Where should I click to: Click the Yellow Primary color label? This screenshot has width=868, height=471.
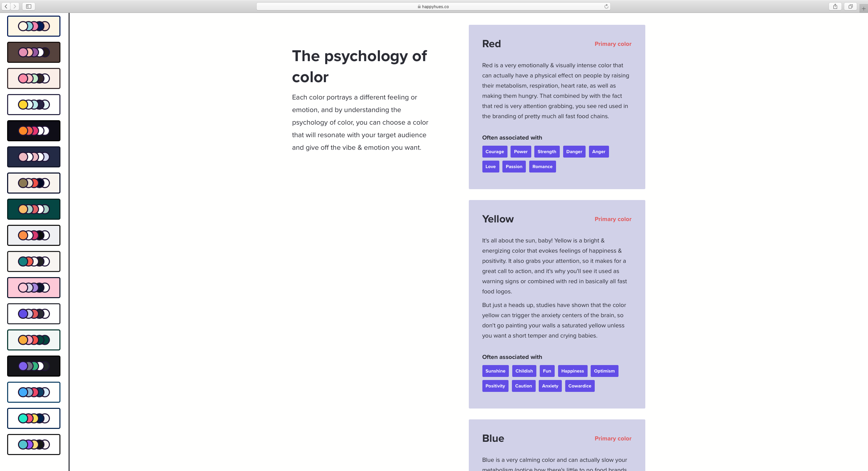pyautogui.click(x=613, y=219)
